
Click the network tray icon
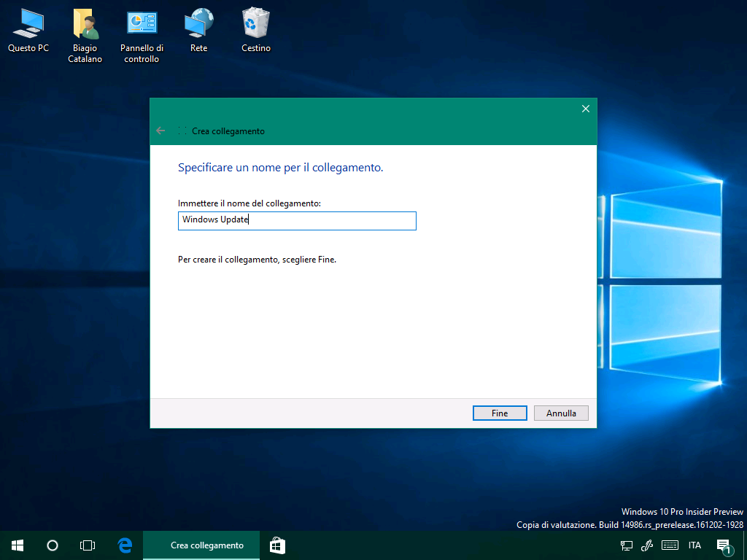click(627, 545)
